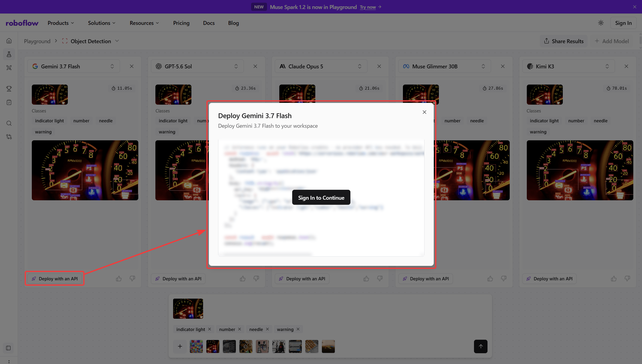Viewport: 642px width, 364px height.
Task: Remove the 'indicator light' class tag
Action: (210, 329)
